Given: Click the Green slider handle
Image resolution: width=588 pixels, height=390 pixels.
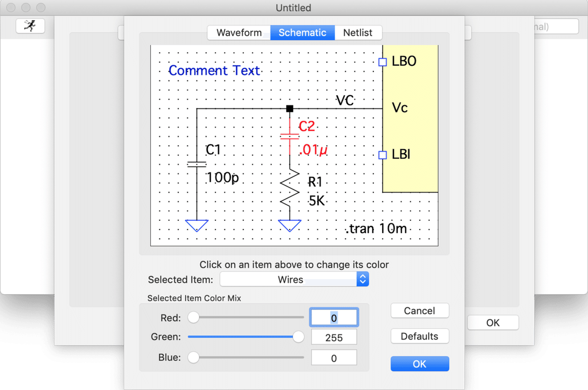Looking at the screenshot, I should coord(298,337).
